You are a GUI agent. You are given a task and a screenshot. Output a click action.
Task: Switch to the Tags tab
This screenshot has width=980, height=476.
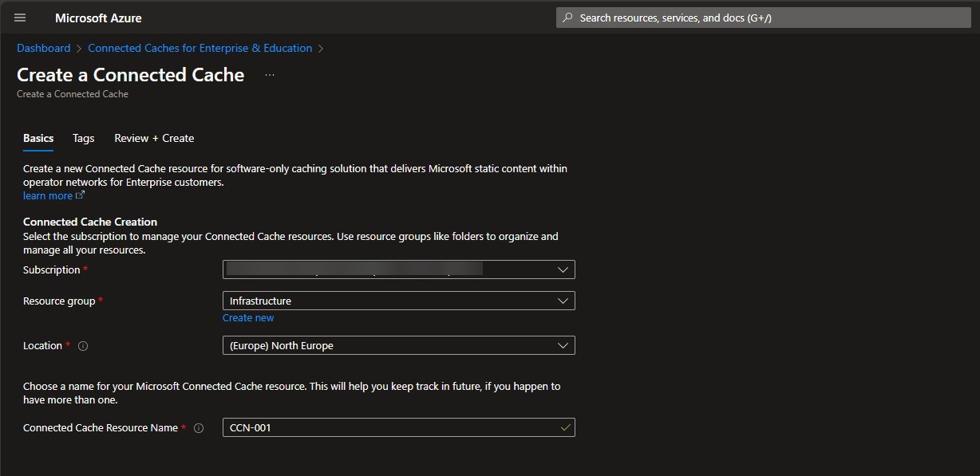pos(83,138)
